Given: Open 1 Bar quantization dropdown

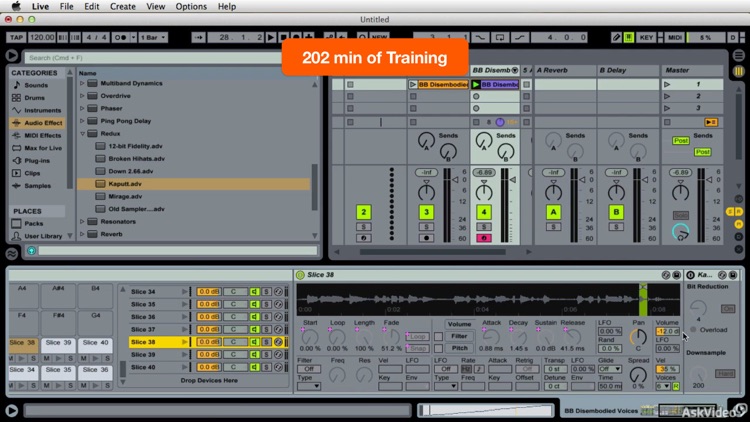Looking at the screenshot, I should pyautogui.click(x=153, y=37).
